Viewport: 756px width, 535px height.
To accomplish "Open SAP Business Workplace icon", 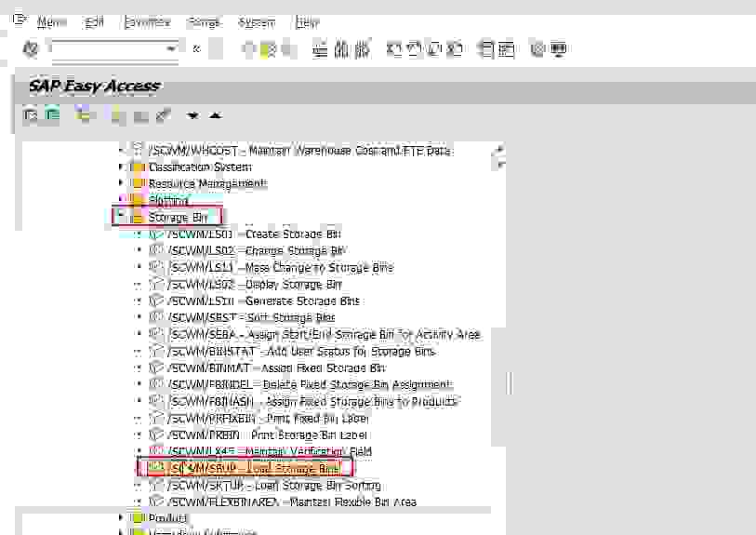I will (85, 114).
